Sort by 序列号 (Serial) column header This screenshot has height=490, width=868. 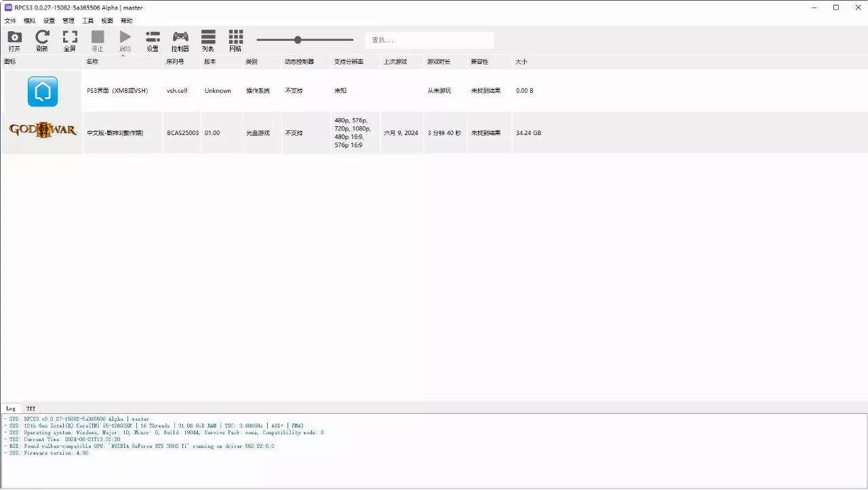click(x=182, y=62)
